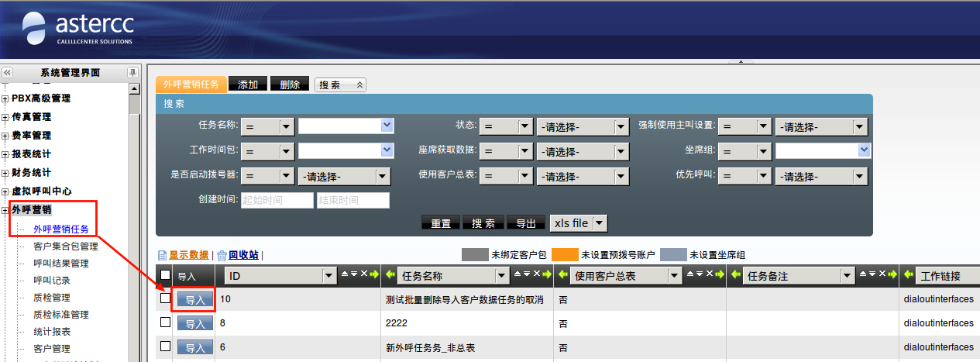980x362 pixels.
Task: Move the 使用客户总表 column left with the green arrow
Action: click(x=563, y=275)
